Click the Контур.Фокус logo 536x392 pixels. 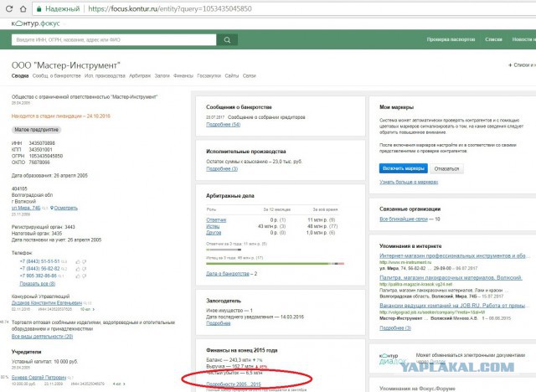pyautogui.click(x=35, y=23)
